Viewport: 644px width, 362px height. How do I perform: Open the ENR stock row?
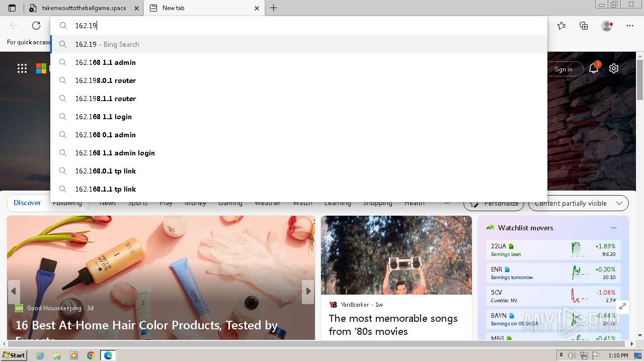(x=553, y=273)
